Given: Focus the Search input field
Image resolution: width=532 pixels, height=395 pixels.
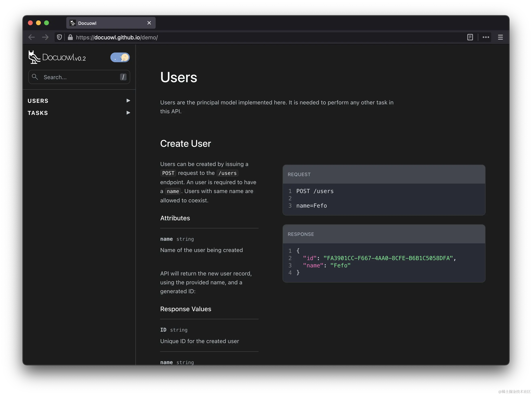Looking at the screenshot, I should [79, 77].
